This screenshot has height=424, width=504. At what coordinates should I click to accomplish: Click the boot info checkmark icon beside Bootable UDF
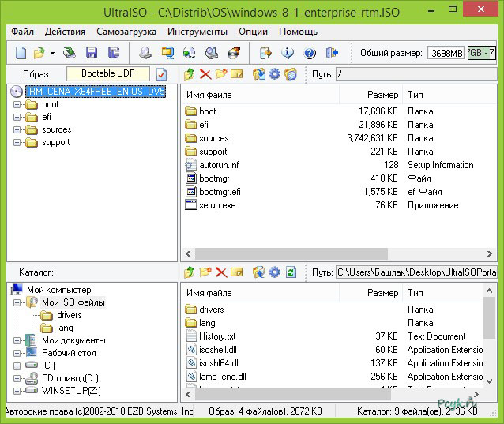162,74
